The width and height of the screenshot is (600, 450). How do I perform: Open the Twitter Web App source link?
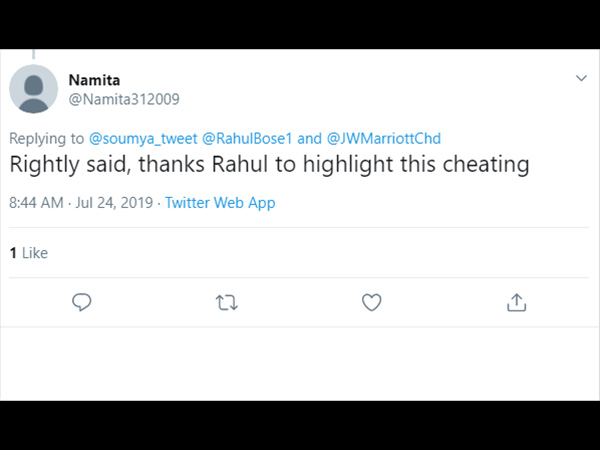tap(220, 203)
